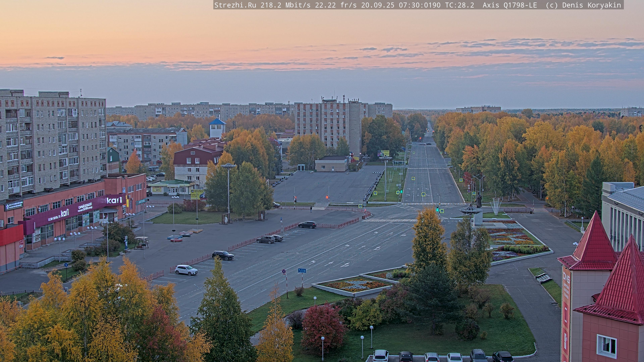Click the blue-roofed white tower
The image size is (644, 362).
[x=217, y=128]
